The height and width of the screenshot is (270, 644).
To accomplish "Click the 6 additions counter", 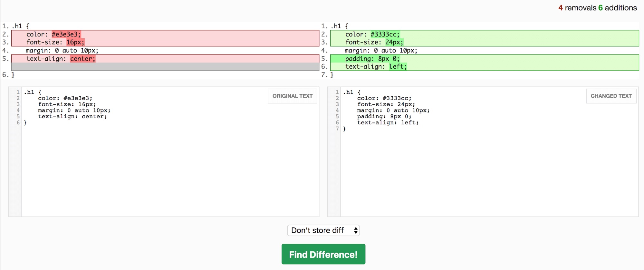I will pos(617,8).
